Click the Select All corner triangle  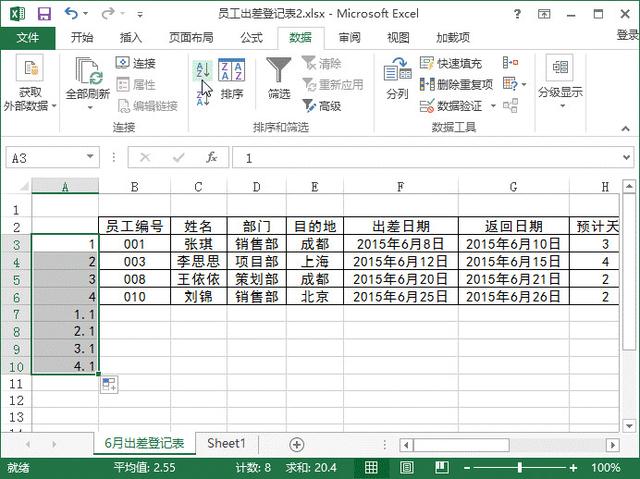coord(23,186)
